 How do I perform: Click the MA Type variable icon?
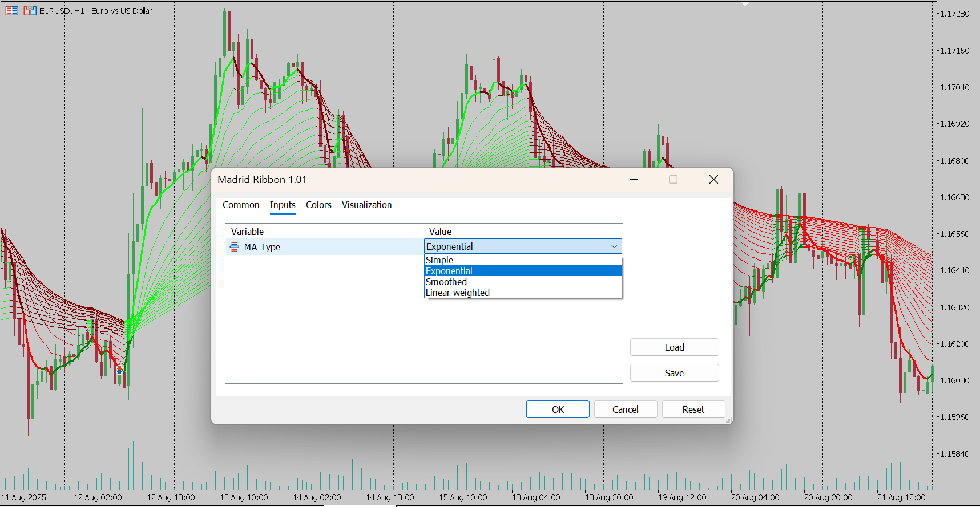click(234, 246)
